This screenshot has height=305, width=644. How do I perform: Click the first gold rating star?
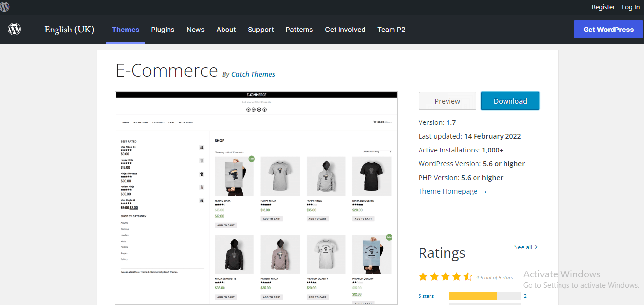click(x=423, y=277)
